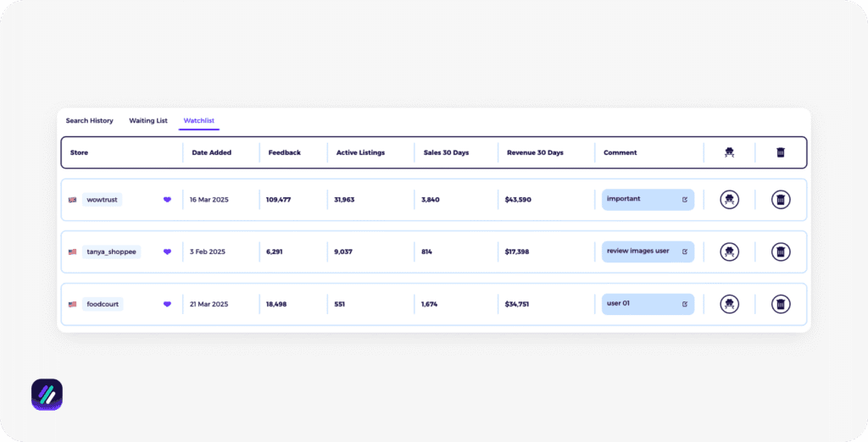Click the Feedback column header
The width and height of the screenshot is (868, 442).
click(x=285, y=152)
